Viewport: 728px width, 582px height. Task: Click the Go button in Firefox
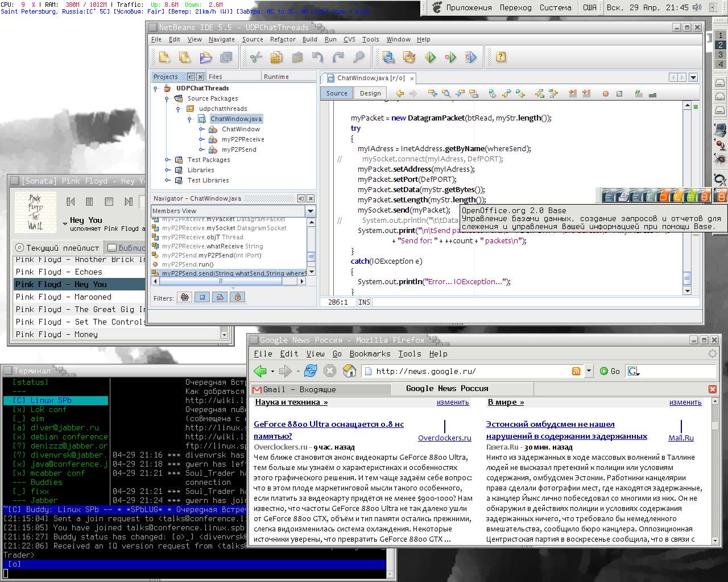tap(610, 371)
